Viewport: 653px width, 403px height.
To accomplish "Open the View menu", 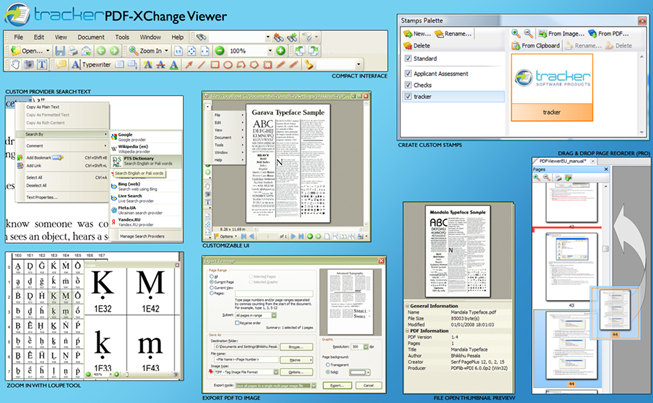I will [x=61, y=37].
